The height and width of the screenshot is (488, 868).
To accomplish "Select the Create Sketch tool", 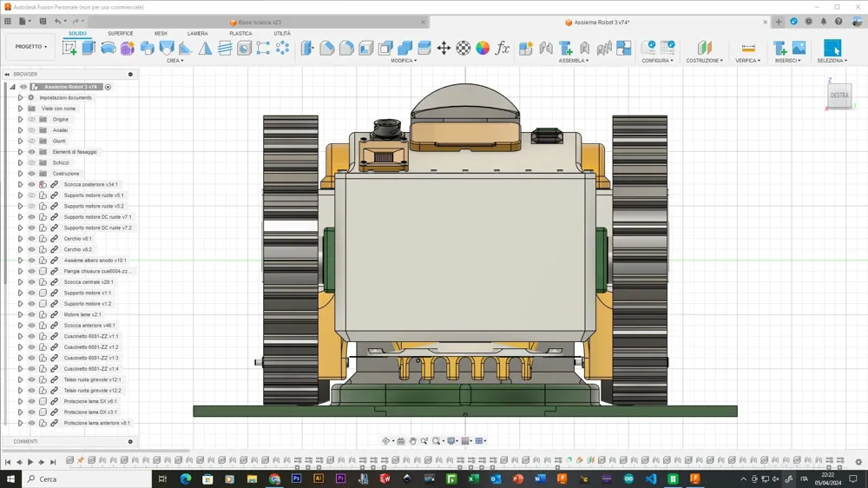I will click(x=69, y=48).
